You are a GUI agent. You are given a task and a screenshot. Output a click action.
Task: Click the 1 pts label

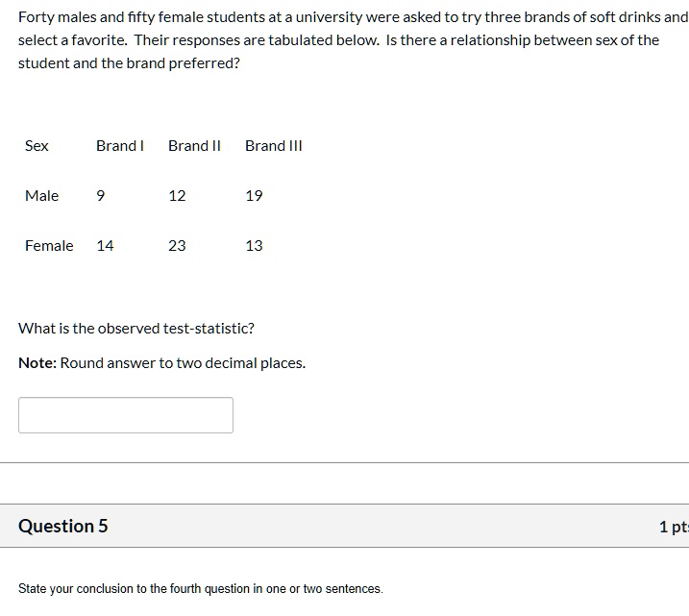tap(674, 527)
